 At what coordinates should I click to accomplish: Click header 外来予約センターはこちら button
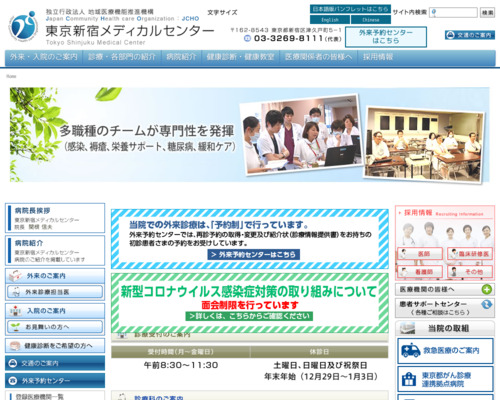(x=386, y=37)
